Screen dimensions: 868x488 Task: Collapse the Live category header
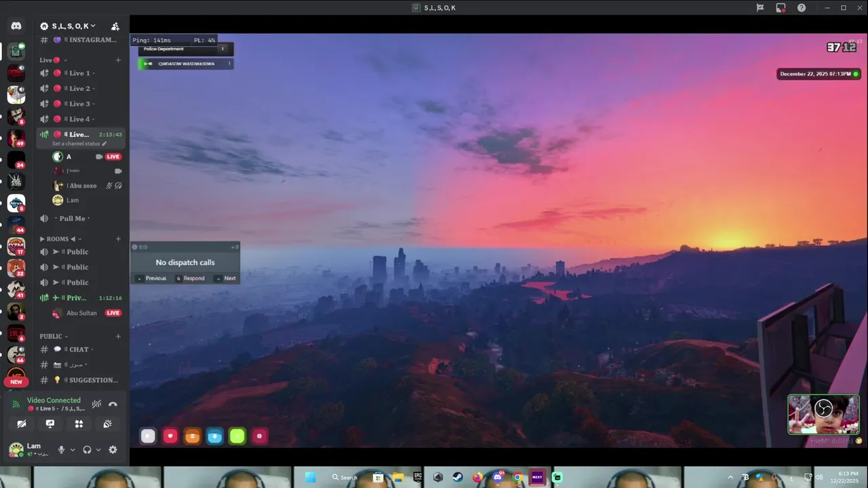click(53, 60)
